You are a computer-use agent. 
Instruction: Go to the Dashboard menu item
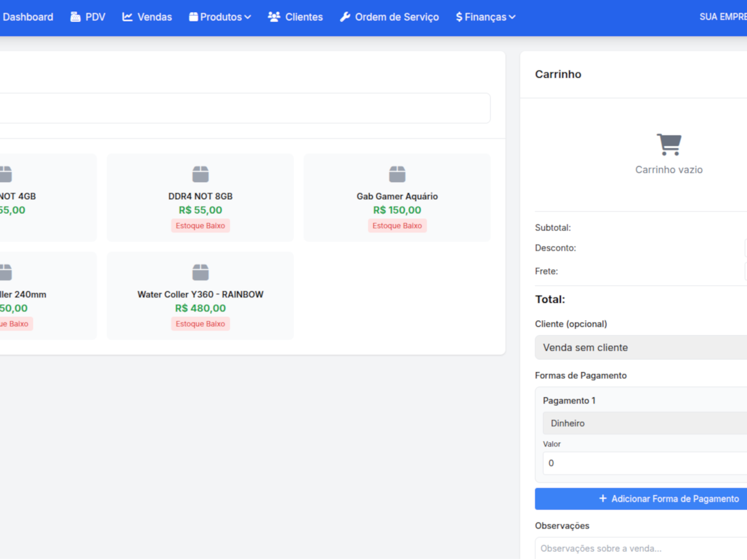(27, 17)
